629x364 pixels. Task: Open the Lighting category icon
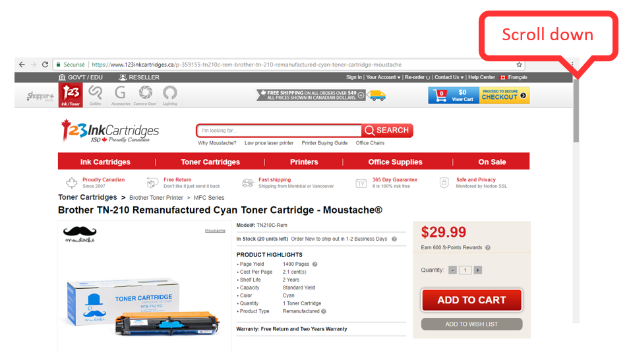click(x=169, y=95)
